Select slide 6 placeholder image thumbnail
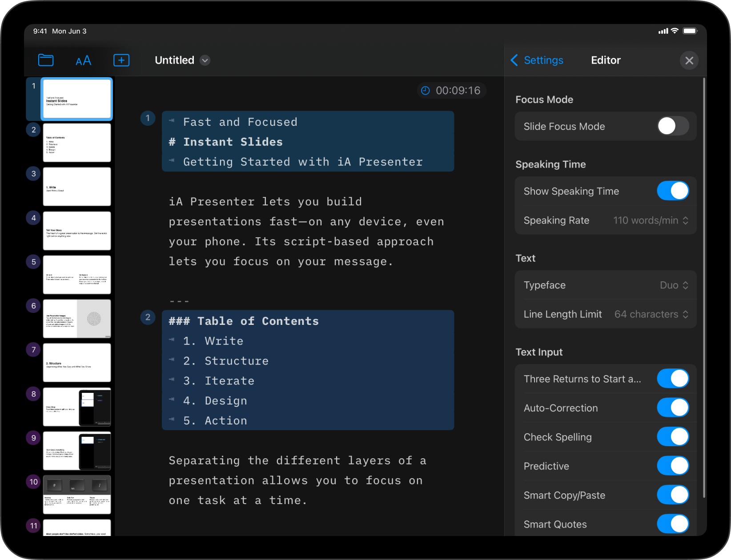Viewport: 731px width, 560px height. [77, 319]
